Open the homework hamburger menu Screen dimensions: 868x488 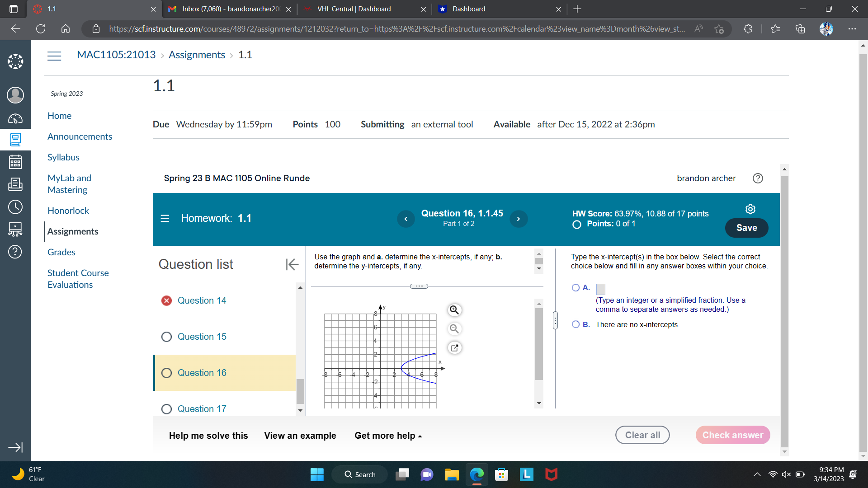165,218
